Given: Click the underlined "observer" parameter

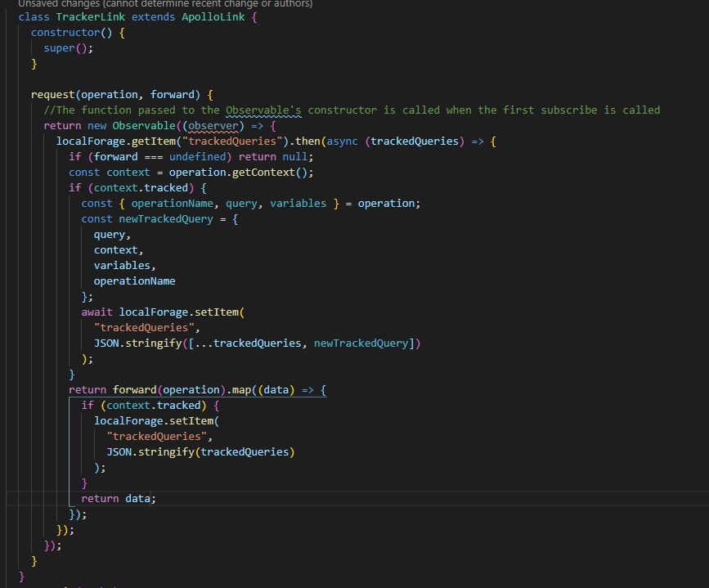Looking at the screenshot, I should tap(213, 126).
